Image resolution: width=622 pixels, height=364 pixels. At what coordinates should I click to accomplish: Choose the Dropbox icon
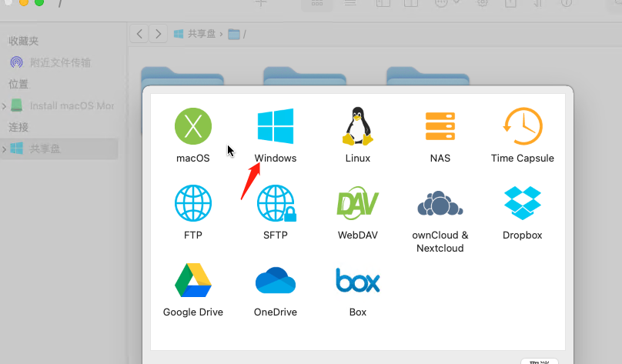tap(523, 203)
